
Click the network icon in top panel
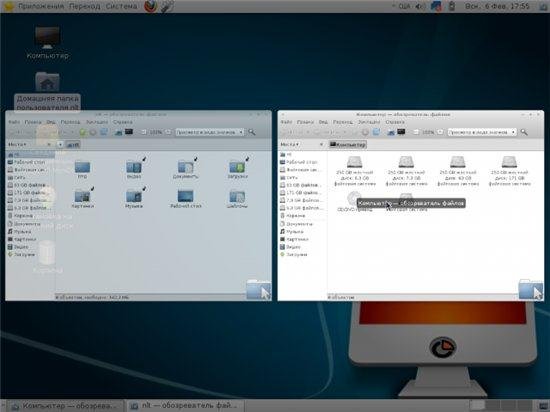pos(436,6)
